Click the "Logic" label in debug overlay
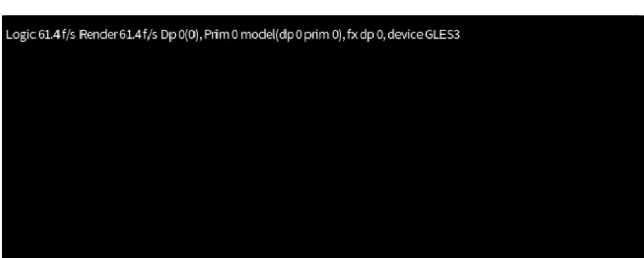 coord(21,35)
